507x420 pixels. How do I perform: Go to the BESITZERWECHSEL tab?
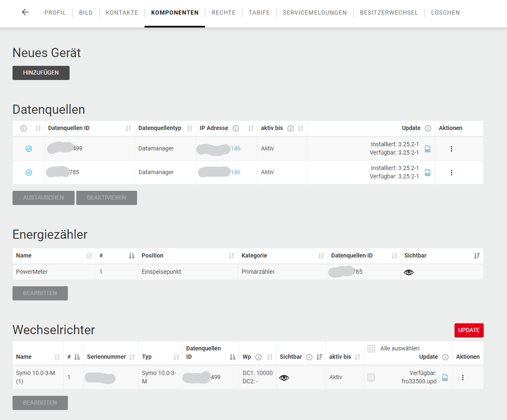pyautogui.click(x=389, y=12)
